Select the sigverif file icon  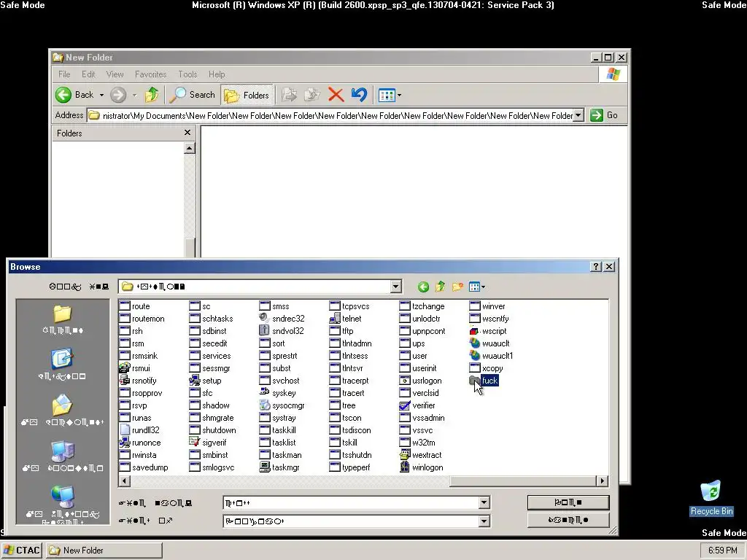(195, 442)
